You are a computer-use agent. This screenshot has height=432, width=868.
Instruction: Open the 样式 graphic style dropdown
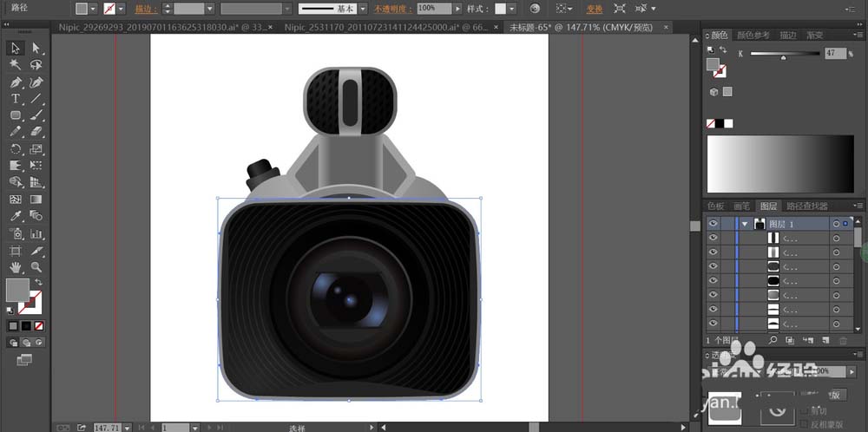(511, 9)
